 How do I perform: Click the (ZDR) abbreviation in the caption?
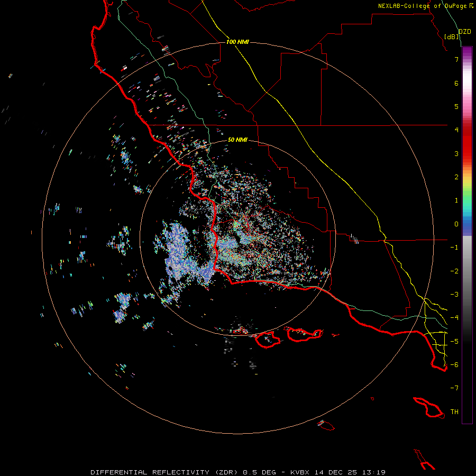point(226,472)
